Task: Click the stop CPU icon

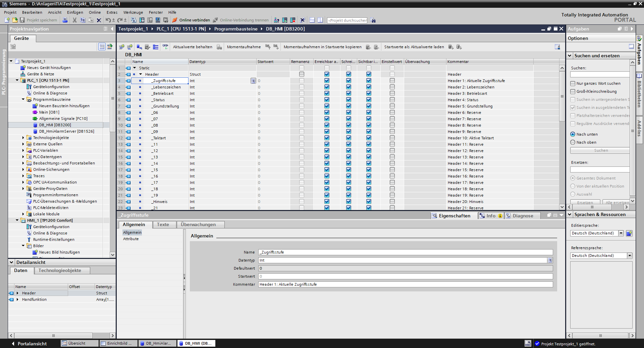Action: 293,20
